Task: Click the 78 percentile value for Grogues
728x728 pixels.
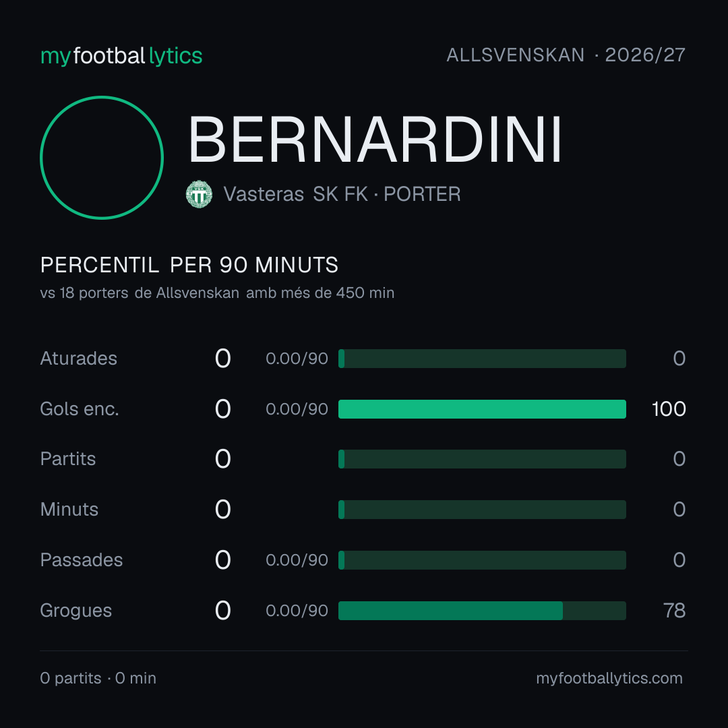Action: point(674,611)
